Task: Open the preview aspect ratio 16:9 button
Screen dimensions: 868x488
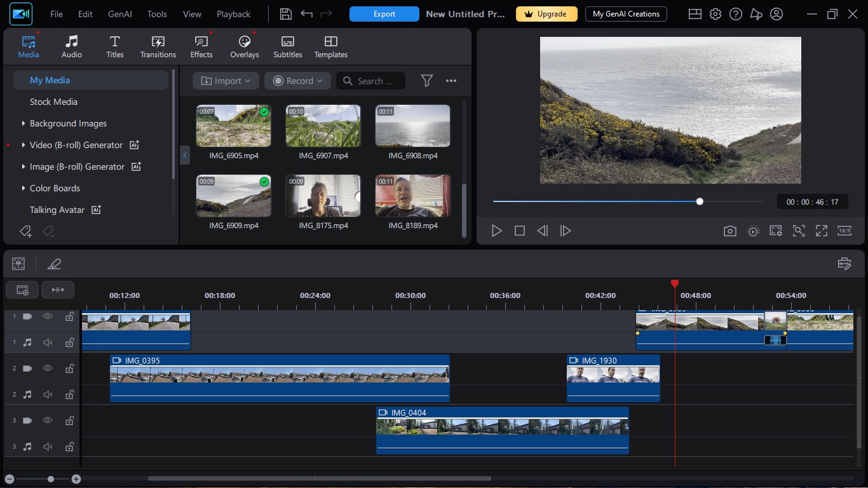Action: tap(844, 231)
